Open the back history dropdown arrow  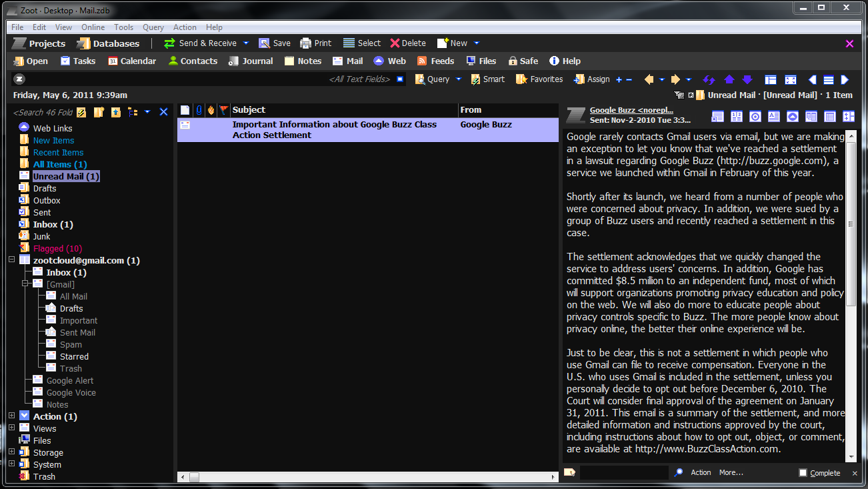(x=662, y=79)
